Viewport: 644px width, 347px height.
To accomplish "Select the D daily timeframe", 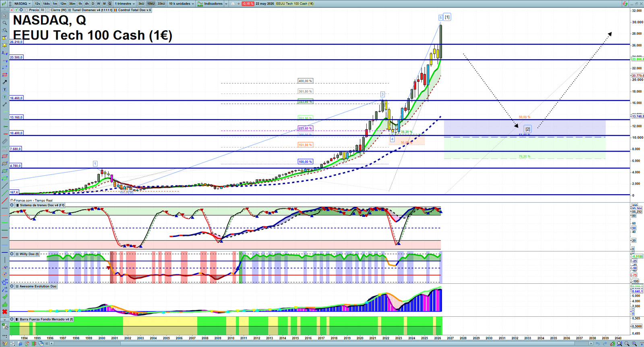I will click(x=93, y=4).
